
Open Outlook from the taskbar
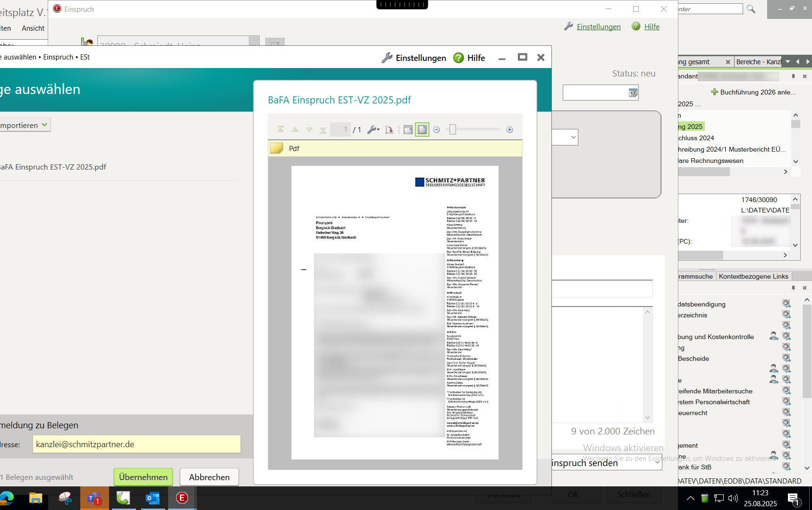point(152,498)
